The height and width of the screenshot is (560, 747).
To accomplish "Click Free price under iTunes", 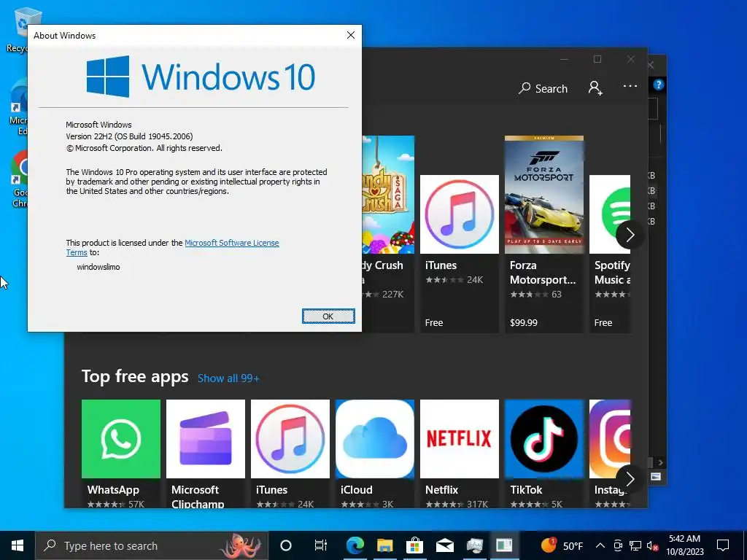I will tap(434, 322).
